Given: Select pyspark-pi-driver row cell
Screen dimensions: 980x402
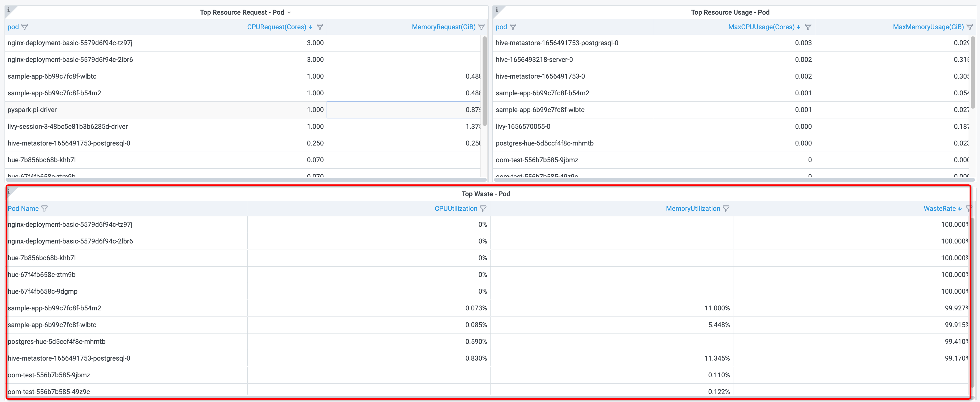Looking at the screenshot, I should point(32,110).
